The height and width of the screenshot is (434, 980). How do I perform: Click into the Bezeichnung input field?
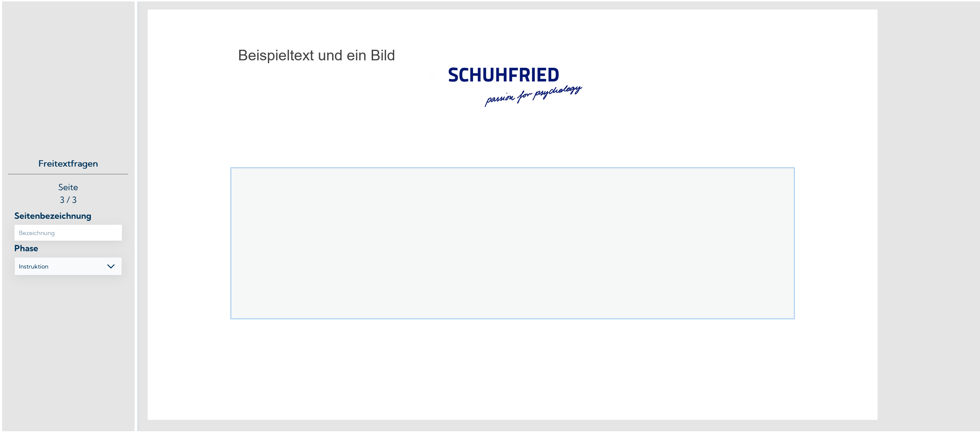point(68,233)
